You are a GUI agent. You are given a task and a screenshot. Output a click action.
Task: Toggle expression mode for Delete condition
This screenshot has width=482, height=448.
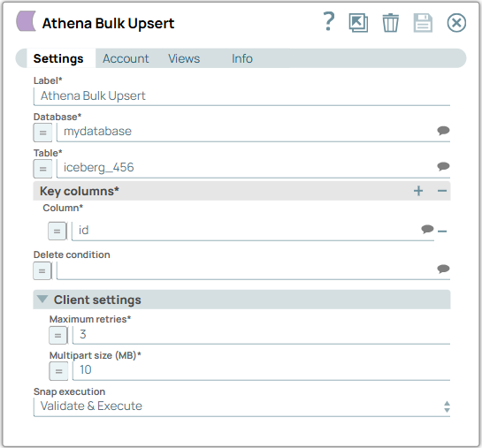point(42,270)
